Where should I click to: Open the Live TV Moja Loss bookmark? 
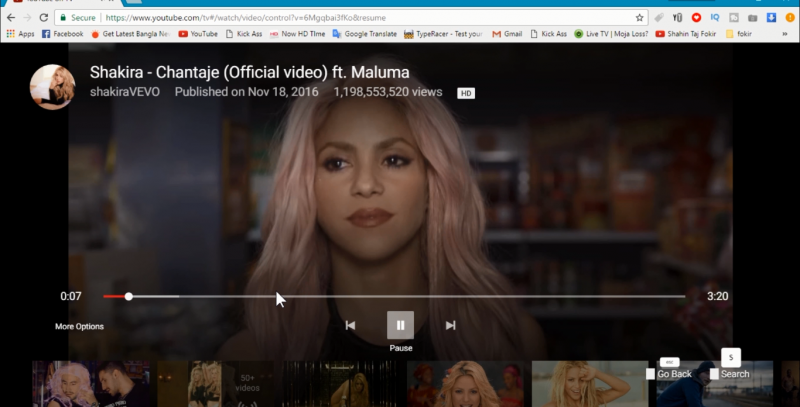point(611,34)
